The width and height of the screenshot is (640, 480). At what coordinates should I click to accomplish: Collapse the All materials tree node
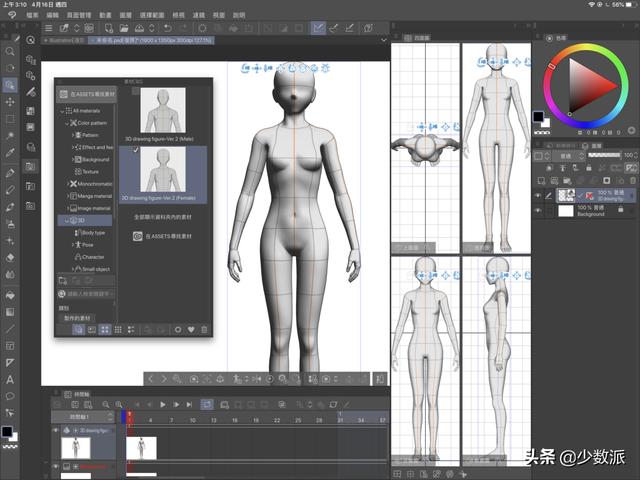point(62,111)
